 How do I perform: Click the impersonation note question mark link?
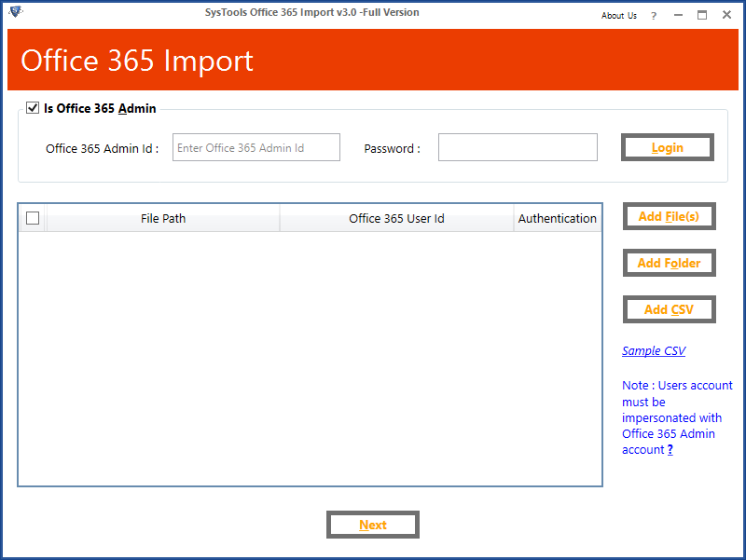(x=670, y=450)
